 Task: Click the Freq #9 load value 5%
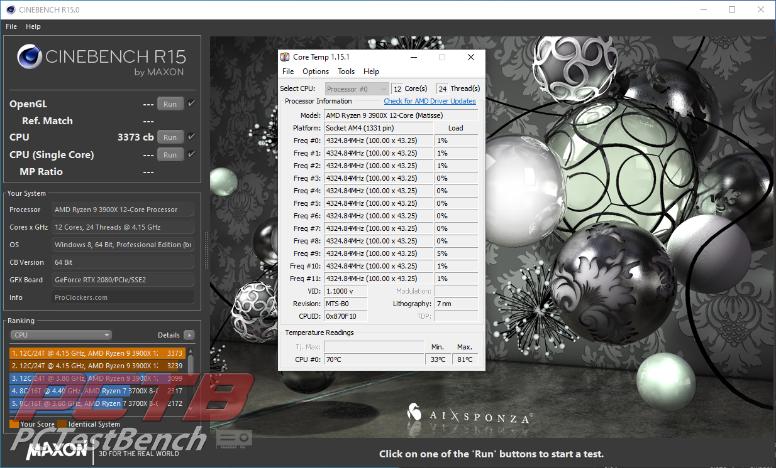[x=456, y=253]
